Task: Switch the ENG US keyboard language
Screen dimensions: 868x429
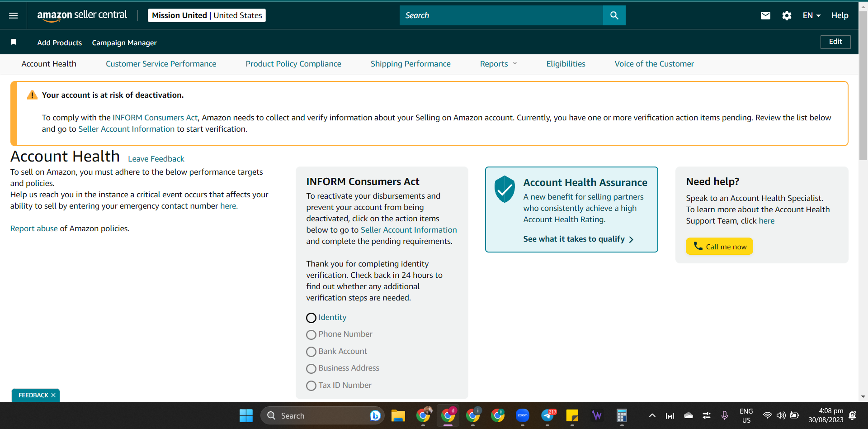Action: (x=746, y=415)
